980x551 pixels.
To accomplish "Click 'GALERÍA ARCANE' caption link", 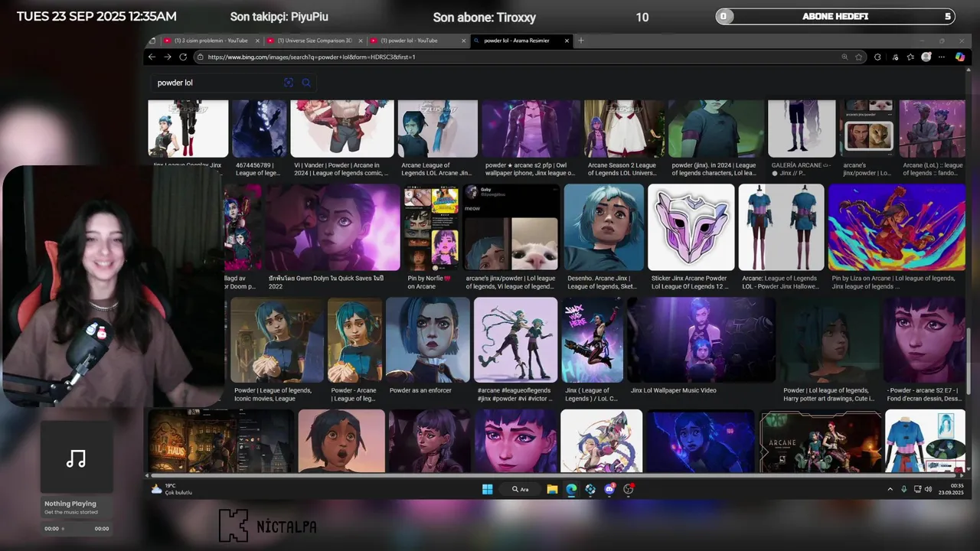I will (x=801, y=169).
